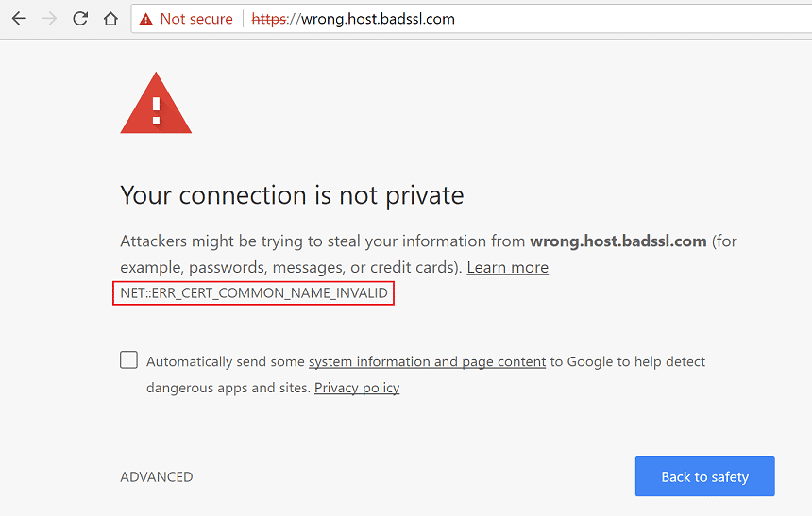Open the Privacy policy link

(357, 388)
